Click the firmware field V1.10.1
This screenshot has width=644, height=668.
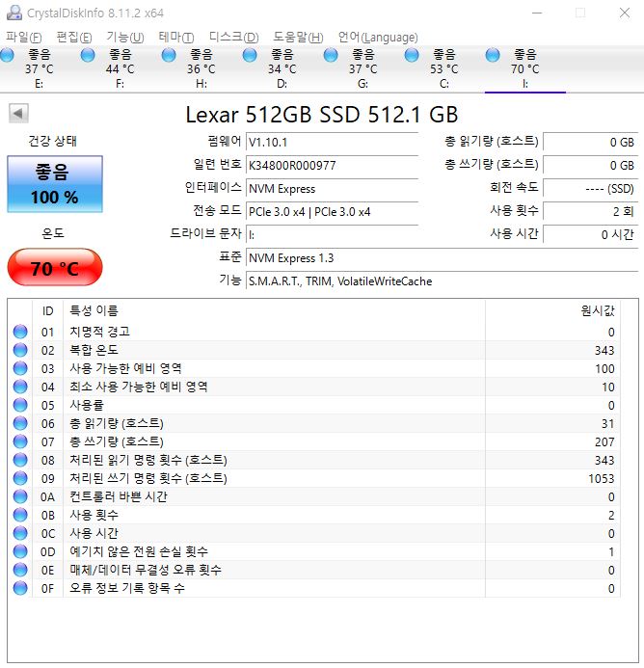coord(332,142)
